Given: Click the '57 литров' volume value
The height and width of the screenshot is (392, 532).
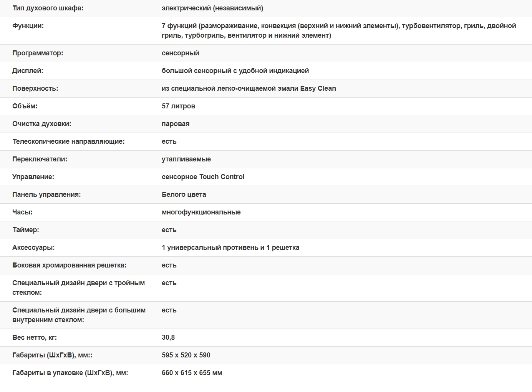Looking at the screenshot, I should [178, 106].
